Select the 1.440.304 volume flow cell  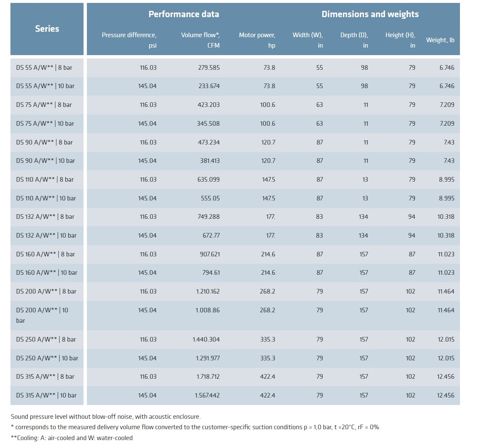tap(206, 339)
